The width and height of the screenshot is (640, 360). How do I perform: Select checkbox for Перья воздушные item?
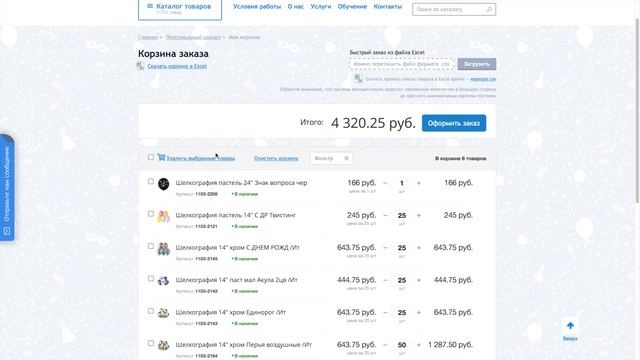tap(151, 343)
